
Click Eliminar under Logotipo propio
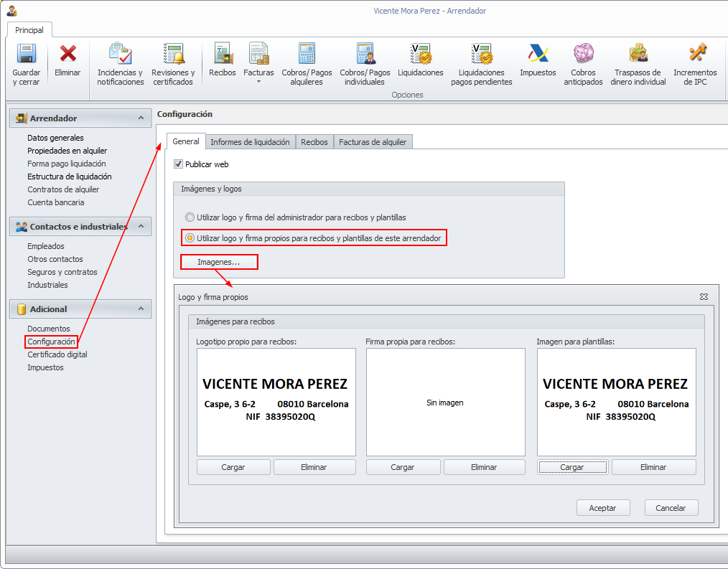click(x=314, y=467)
